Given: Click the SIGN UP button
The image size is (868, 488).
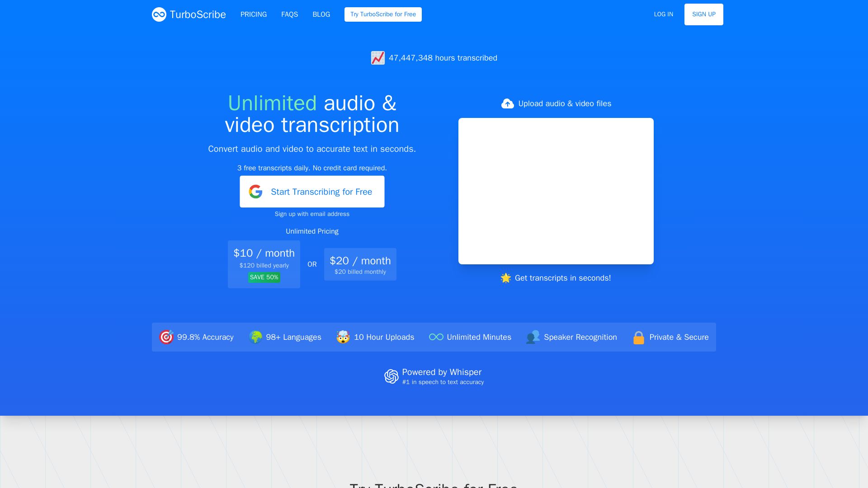Looking at the screenshot, I should [704, 14].
